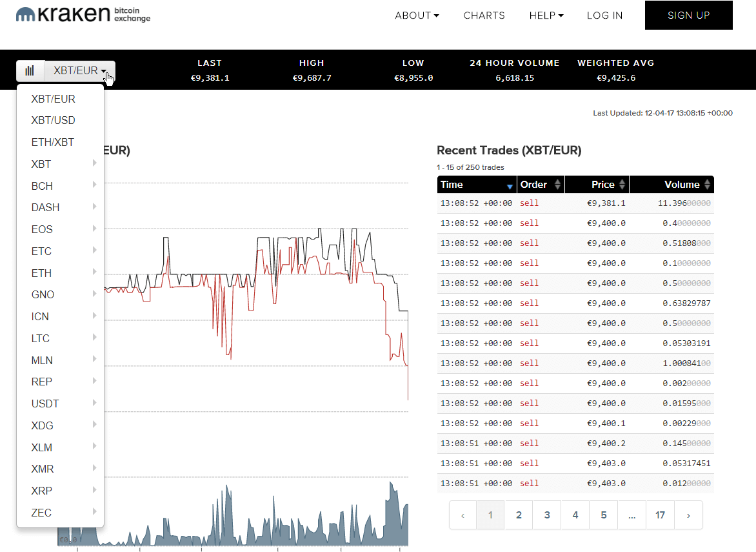
Task: Click the Volume column header
Action: coord(671,184)
